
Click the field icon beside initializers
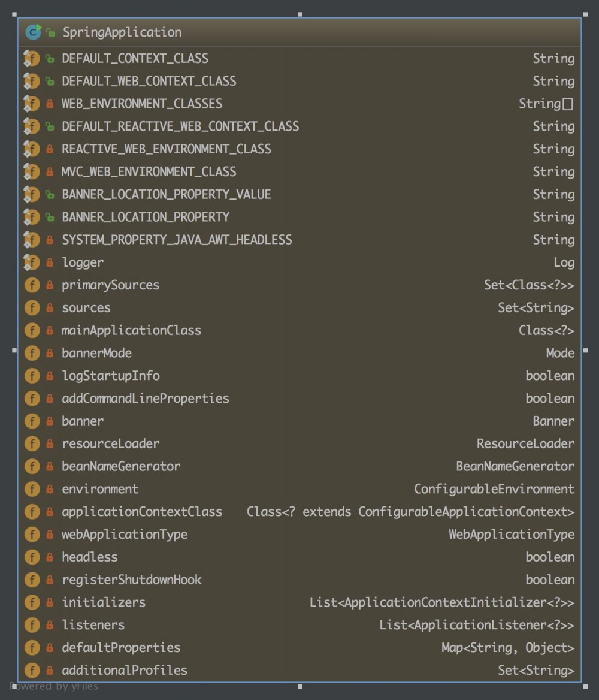(32, 602)
